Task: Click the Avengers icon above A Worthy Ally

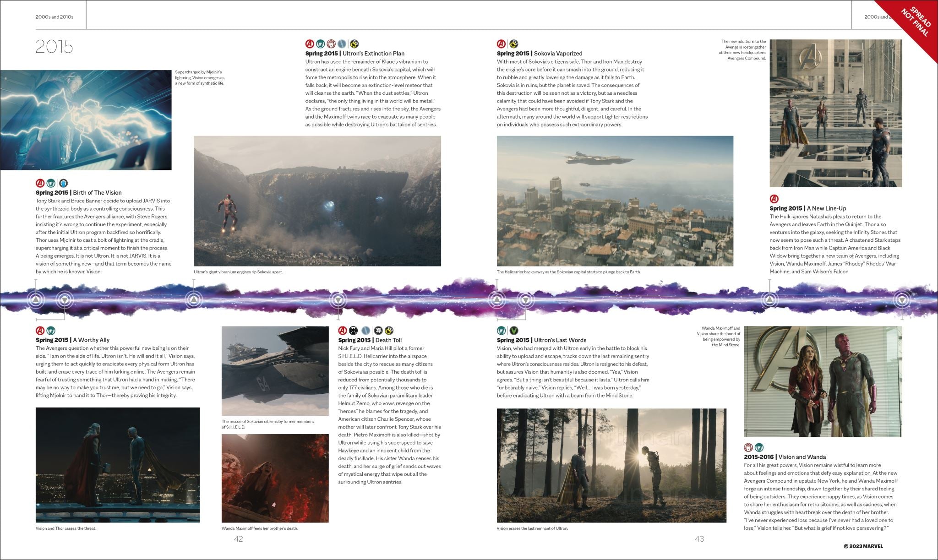Action: [40, 331]
